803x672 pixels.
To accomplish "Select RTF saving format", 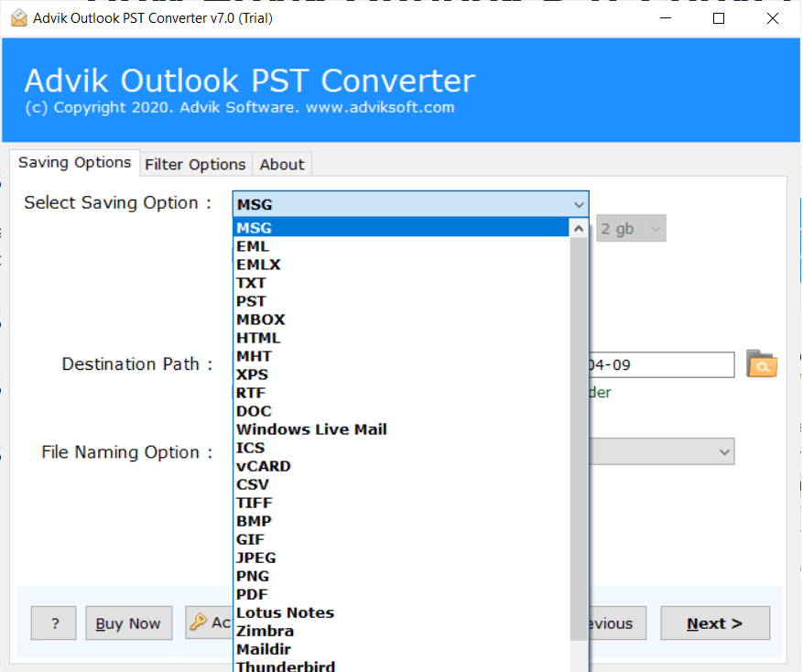I will [x=401, y=393].
